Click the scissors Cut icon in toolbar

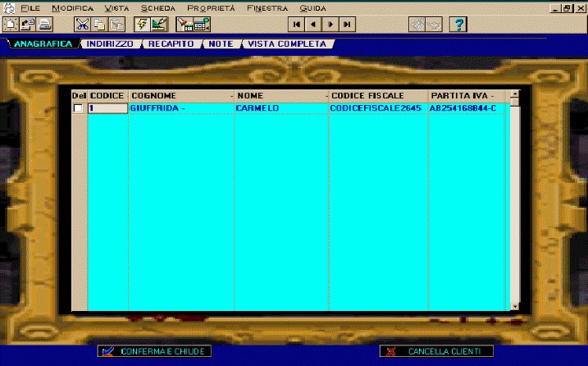(81, 24)
